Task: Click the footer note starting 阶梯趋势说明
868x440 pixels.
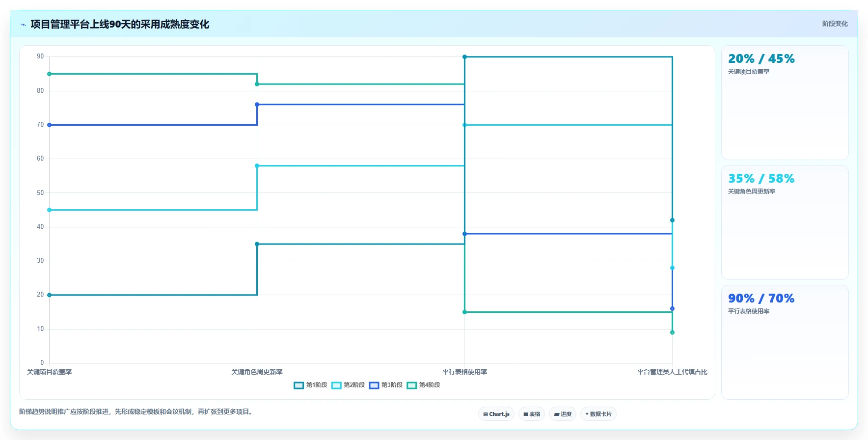Action: click(x=137, y=412)
